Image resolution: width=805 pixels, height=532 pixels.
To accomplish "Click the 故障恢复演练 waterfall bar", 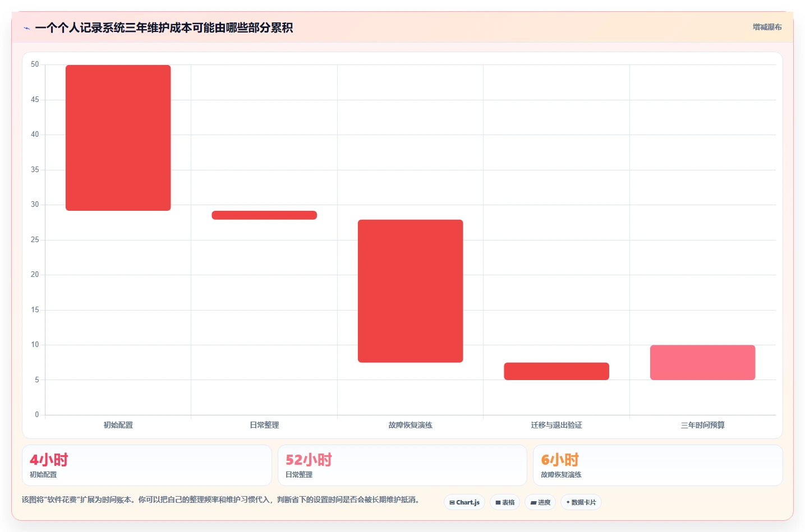I will coord(411,291).
